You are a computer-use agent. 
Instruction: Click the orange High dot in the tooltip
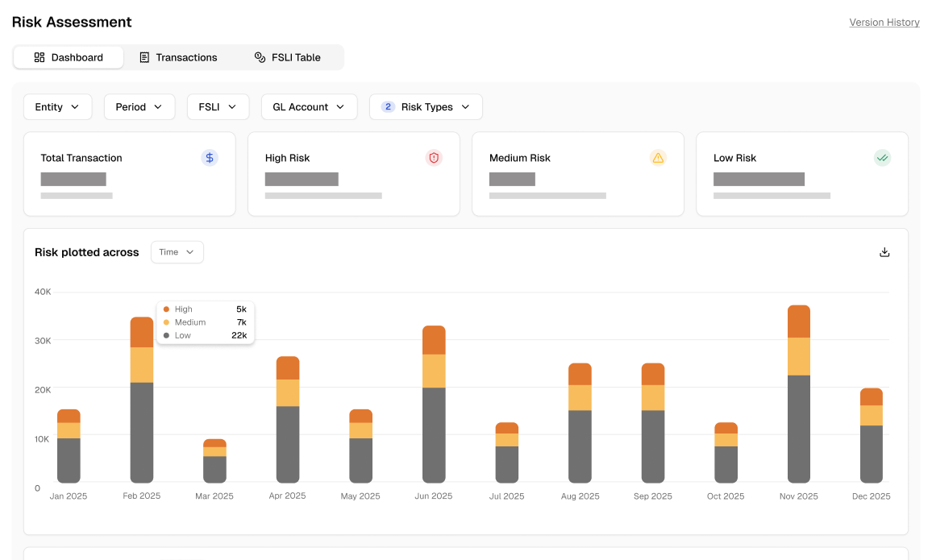[x=168, y=309]
